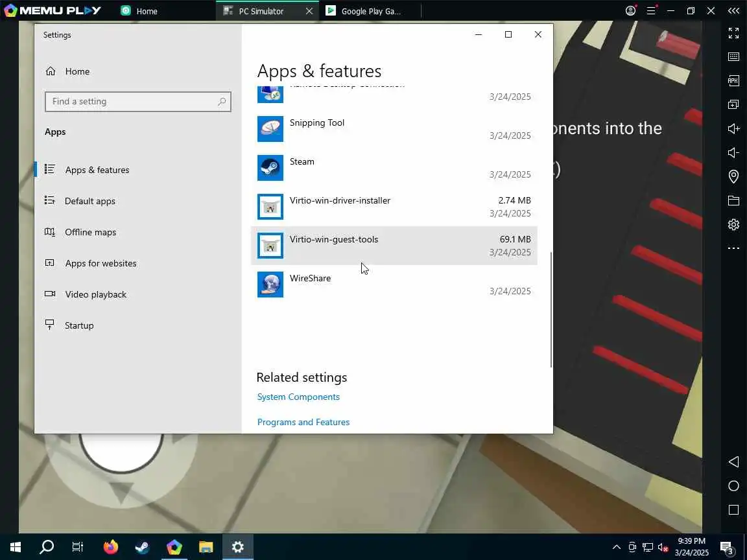Select Virtio-win-guest-tools list entry
Viewport: 747px width, 560px height.
tap(394, 246)
